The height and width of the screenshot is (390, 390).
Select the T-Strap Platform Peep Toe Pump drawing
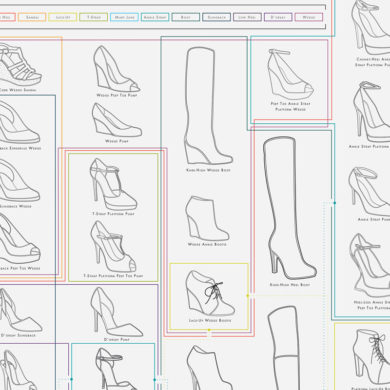113,247
